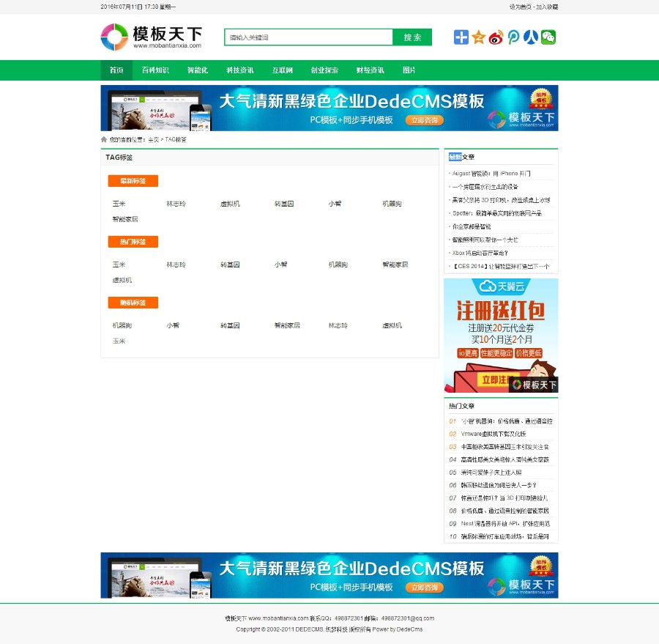Share via the Sina Weibo icon
Image resolution: width=659 pixels, height=644 pixels.
tap(496, 37)
